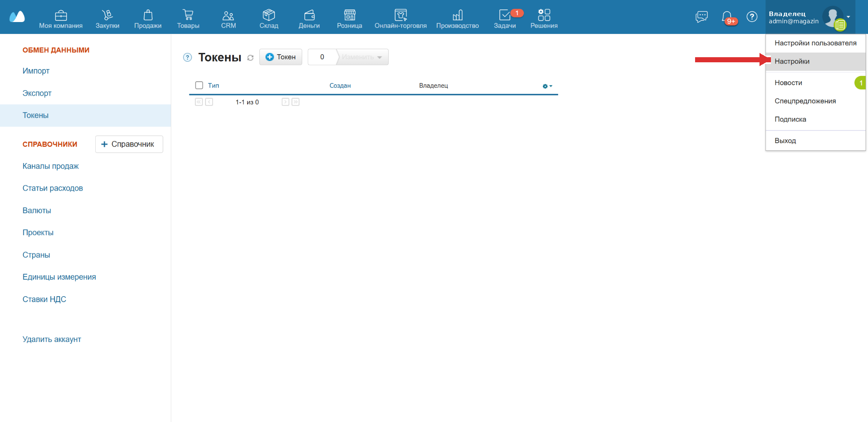Open the chat messages icon
This screenshot has height=422, width=868.
702,17
